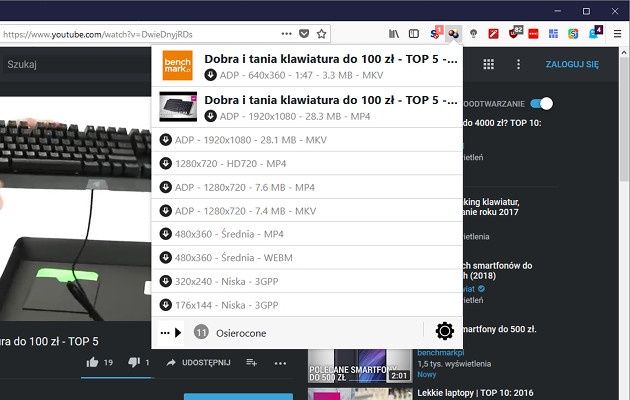Click UDOSTĘPNIJ share button

[x=198, y=362]
